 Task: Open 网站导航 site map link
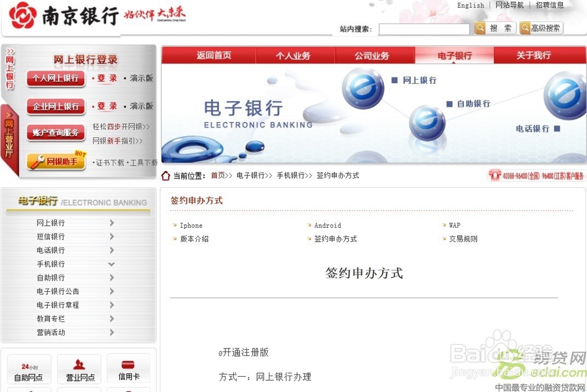tap(510, 5)
